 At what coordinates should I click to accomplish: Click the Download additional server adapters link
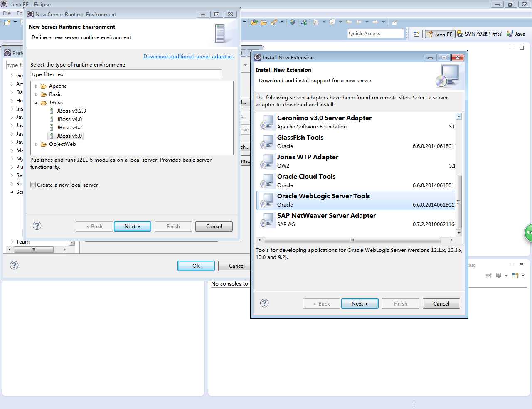pos(188,57)
